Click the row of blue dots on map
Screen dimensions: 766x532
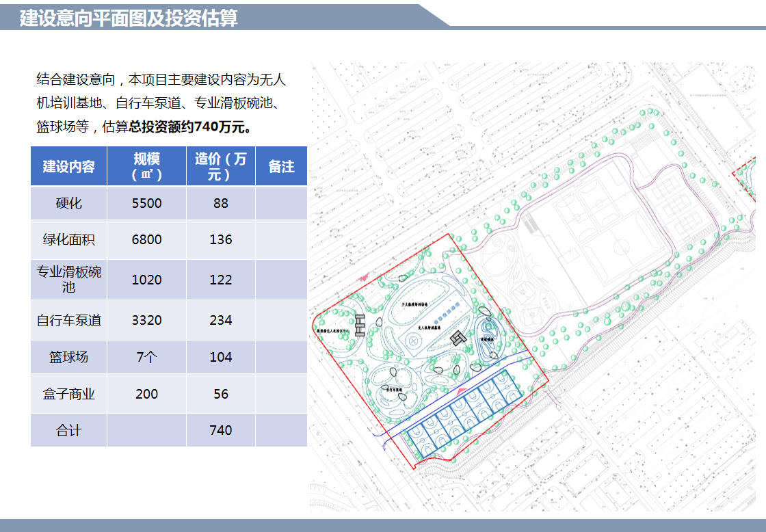[448, 311]
